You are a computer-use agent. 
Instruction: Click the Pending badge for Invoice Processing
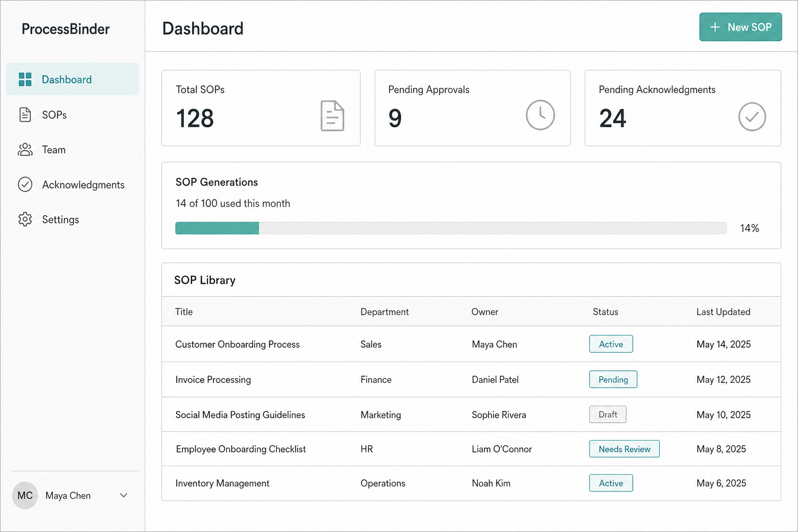[613, 379]
